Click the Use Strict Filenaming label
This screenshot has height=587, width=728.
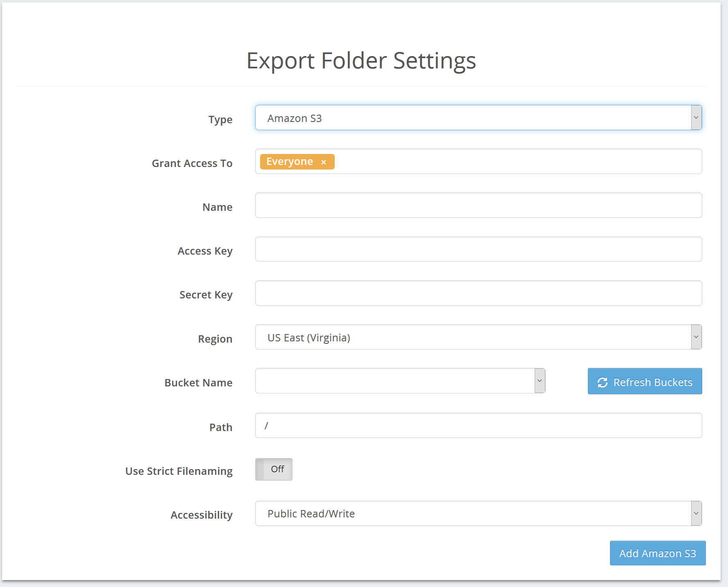point(179,471)
